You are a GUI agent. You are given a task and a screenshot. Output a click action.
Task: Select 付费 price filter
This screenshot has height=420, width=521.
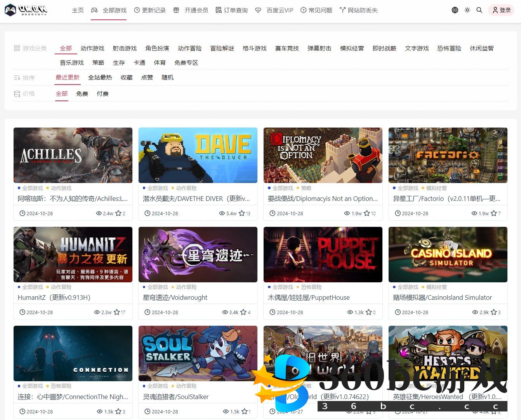click(x=102, y=93)
